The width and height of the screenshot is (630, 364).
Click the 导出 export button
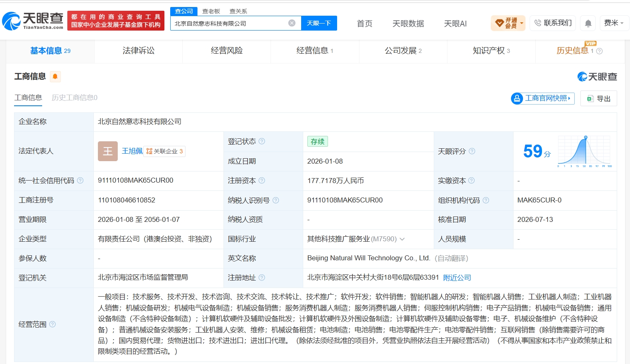[599, 98]
